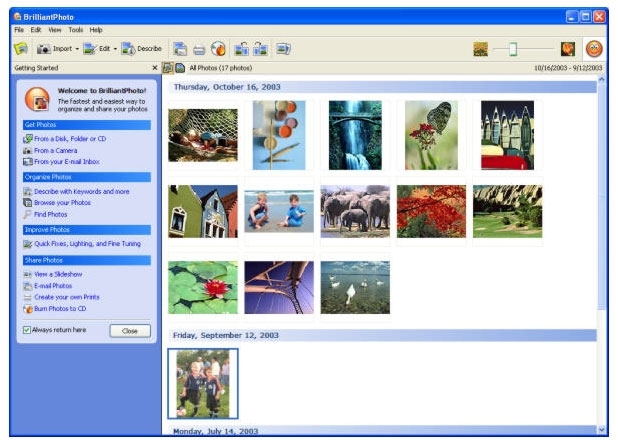Click the All Photos (17 photos) label
The image size is (618, 443).
[x=221, y=68]
